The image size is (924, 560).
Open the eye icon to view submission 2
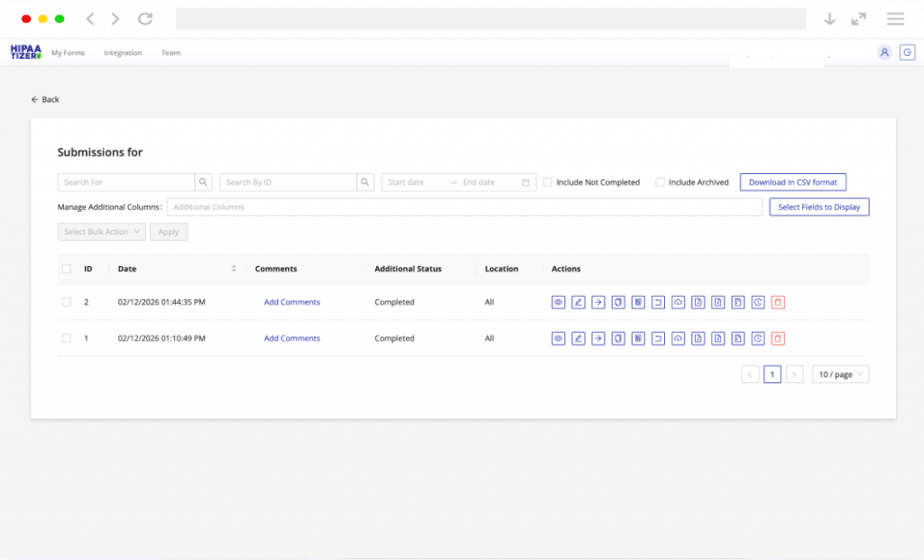point(558,302)
